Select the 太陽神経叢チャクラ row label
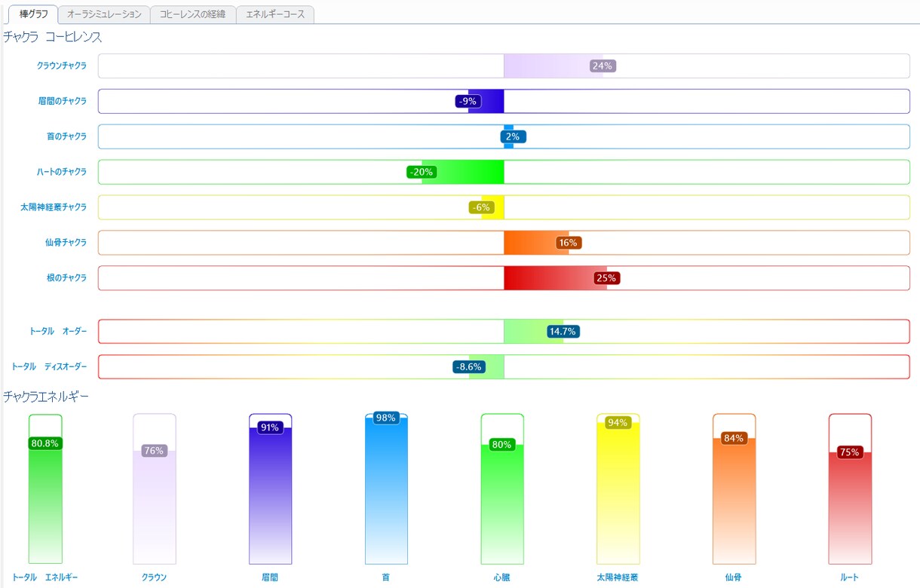Viewport: 920px width, 588px height. pyautogui.click(x=54, y=207)
